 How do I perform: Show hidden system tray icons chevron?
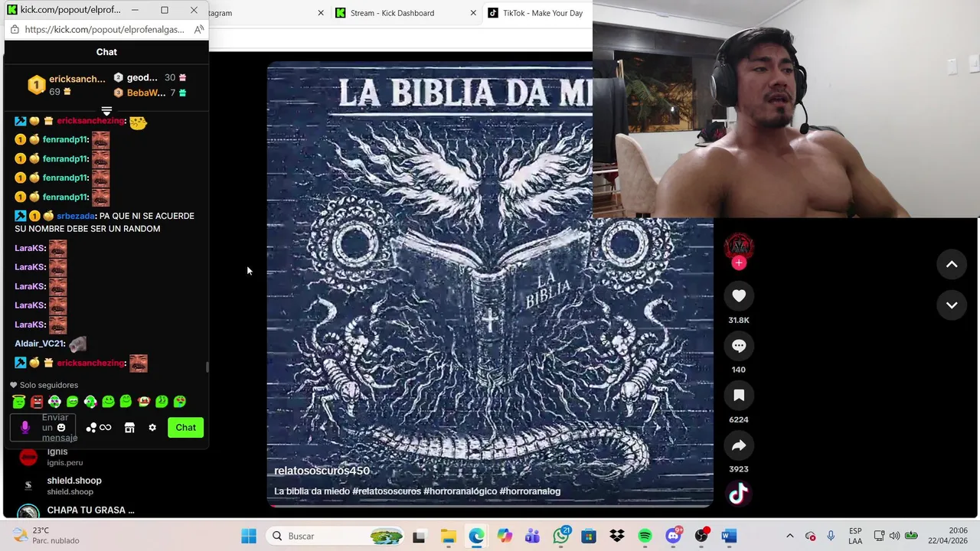tap(790, 536)
